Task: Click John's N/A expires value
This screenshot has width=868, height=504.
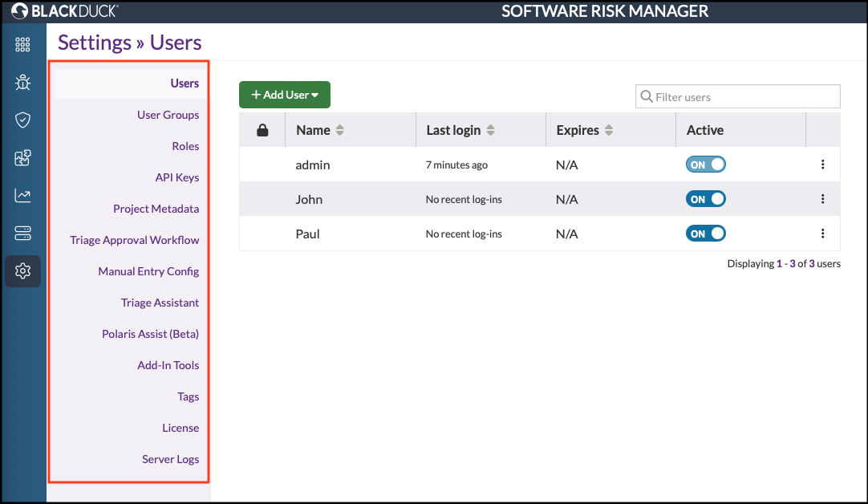Action: [x=567, y=199]
